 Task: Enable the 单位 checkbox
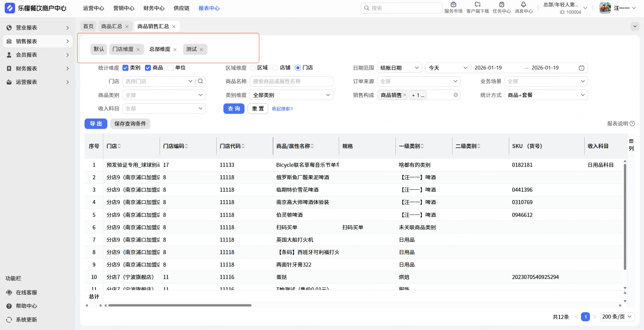click(x=171, y=68)
